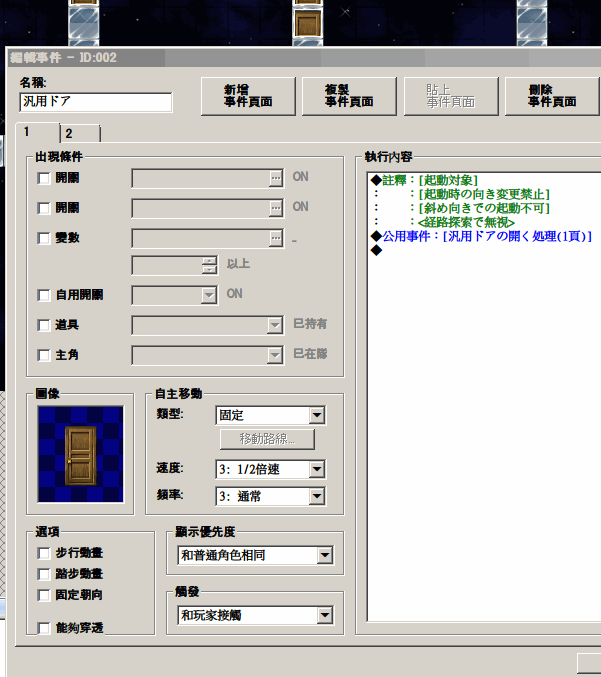Viewport: 601px width, 677px height.
Task: Toggle the 踏步動畫 option
Action: 44,574
